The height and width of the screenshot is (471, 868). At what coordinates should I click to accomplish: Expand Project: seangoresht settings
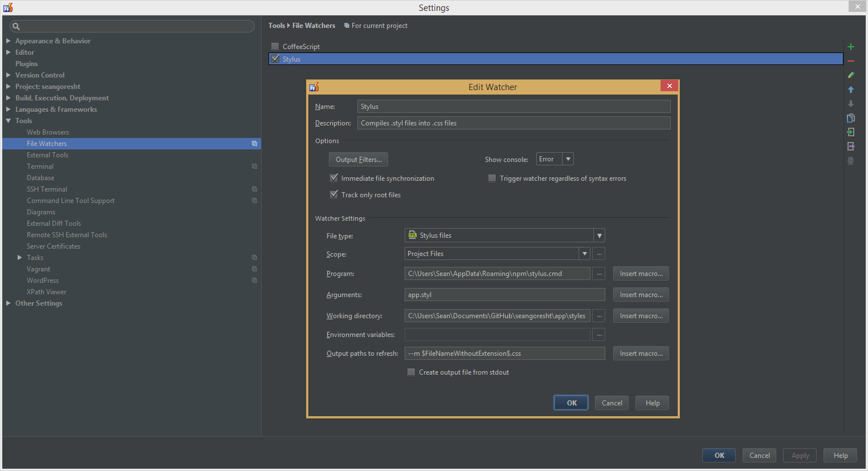(8, 87)
